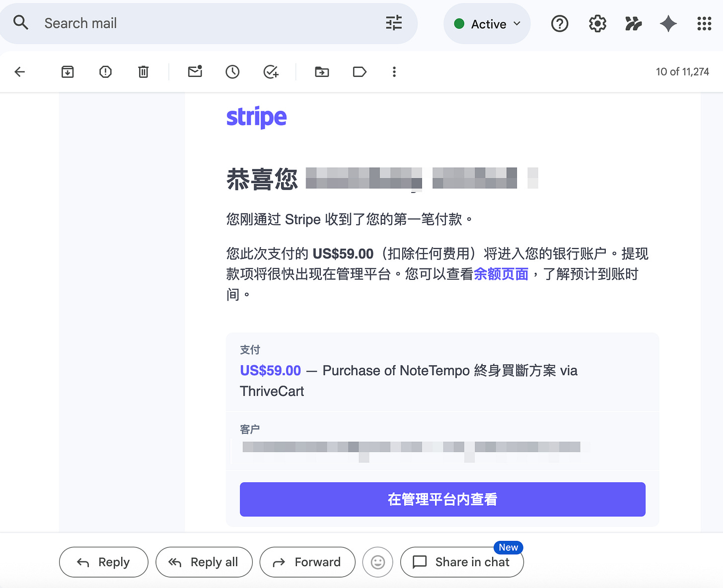The width and height of the screenshot is (723, 588).
Task: Open Google apps grid
Action: [704, 23]
